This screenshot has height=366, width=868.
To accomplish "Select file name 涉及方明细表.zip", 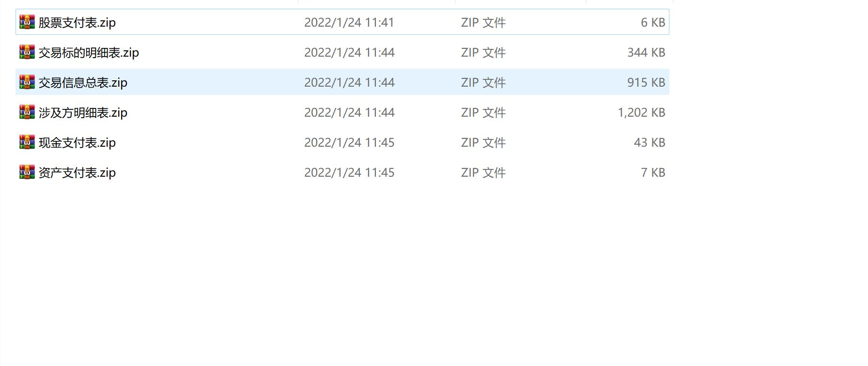I will tap(83, 113).
